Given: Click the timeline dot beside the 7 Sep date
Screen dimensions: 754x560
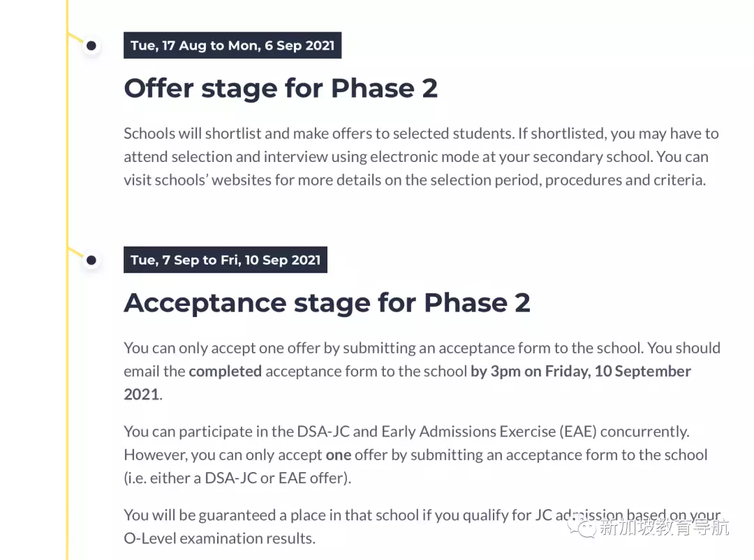Looking at the screenshot, I should (x=91, y=261).
